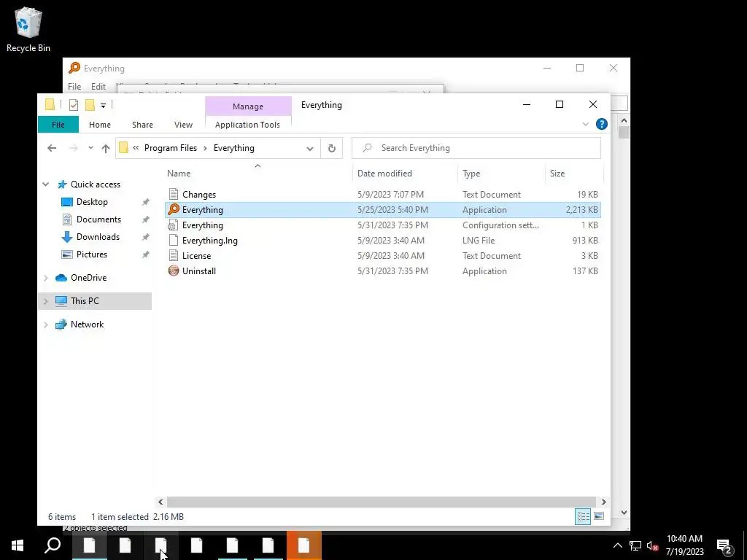Click the horizontal scrollbar right arrow
The width and height of the screenshot is (747, 560).
603,502
